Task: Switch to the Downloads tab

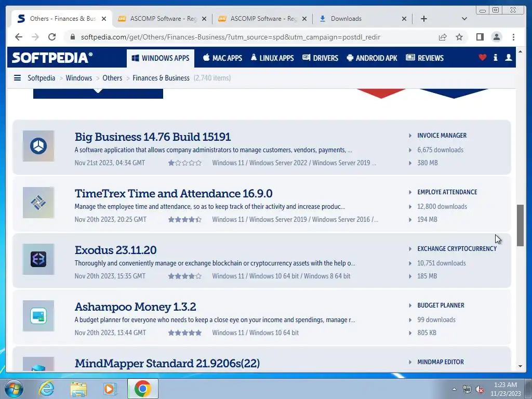Action: tap(360, 19)
